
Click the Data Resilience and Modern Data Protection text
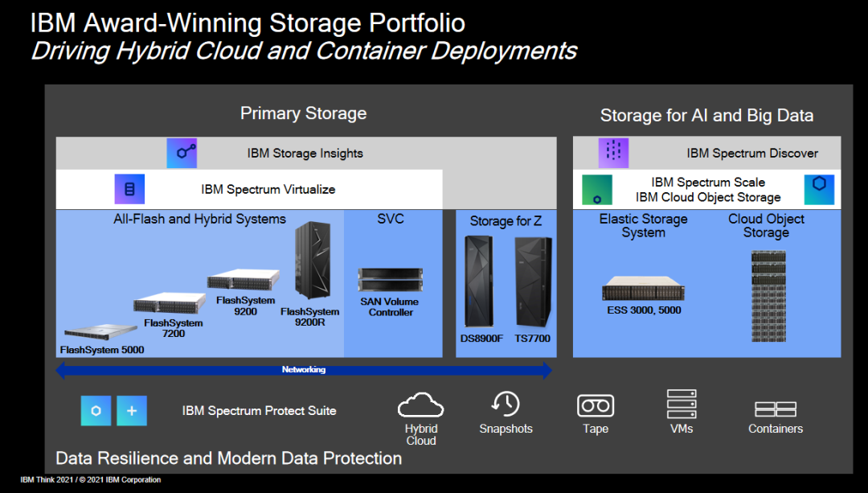229,458
